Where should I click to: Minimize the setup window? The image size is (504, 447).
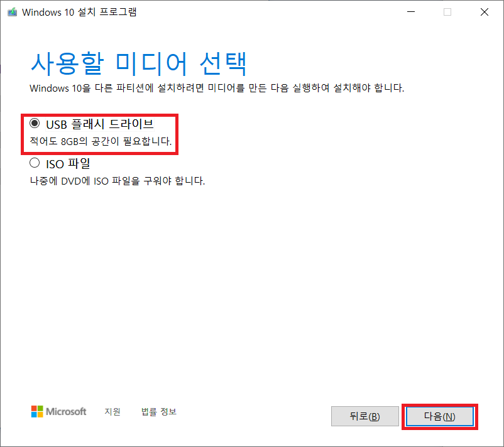pos(411,12)
